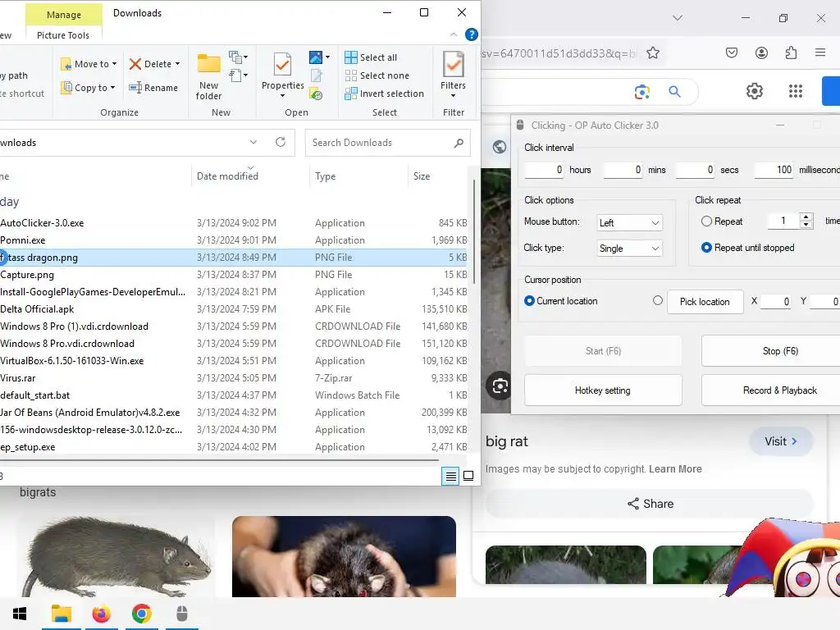Click the Stop (F6) button
The height and width of the screenshot is (630, 840).
(779, 351)
